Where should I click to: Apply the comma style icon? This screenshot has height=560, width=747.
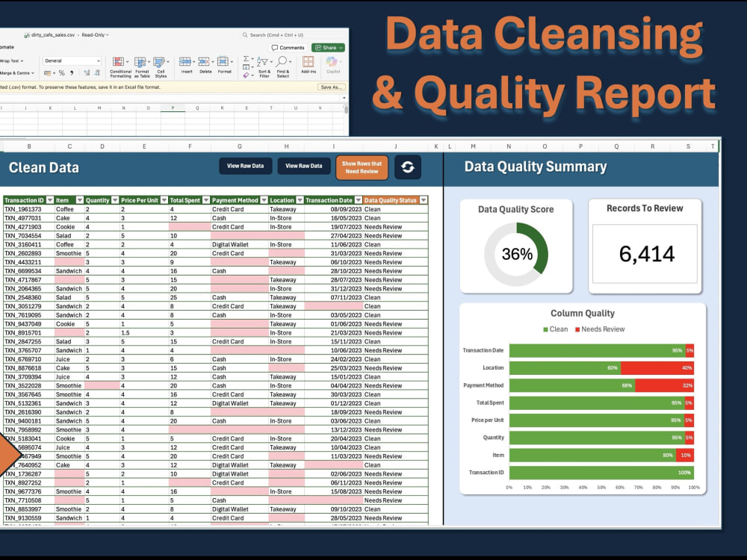(x=72, y=73)
